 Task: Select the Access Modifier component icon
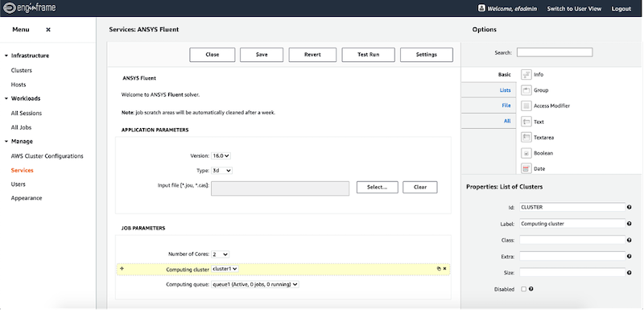(x=526, y=105)
